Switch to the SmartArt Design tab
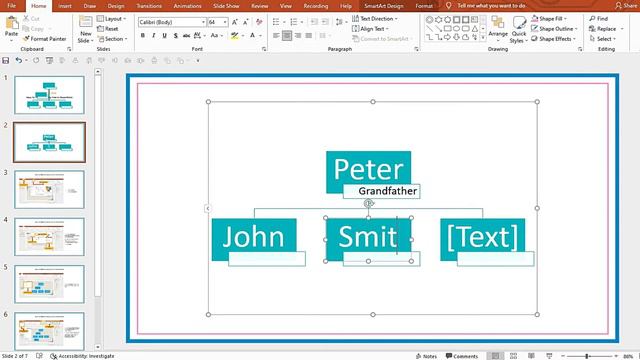Viewport: 640px width, 360px height. [384, 6]
